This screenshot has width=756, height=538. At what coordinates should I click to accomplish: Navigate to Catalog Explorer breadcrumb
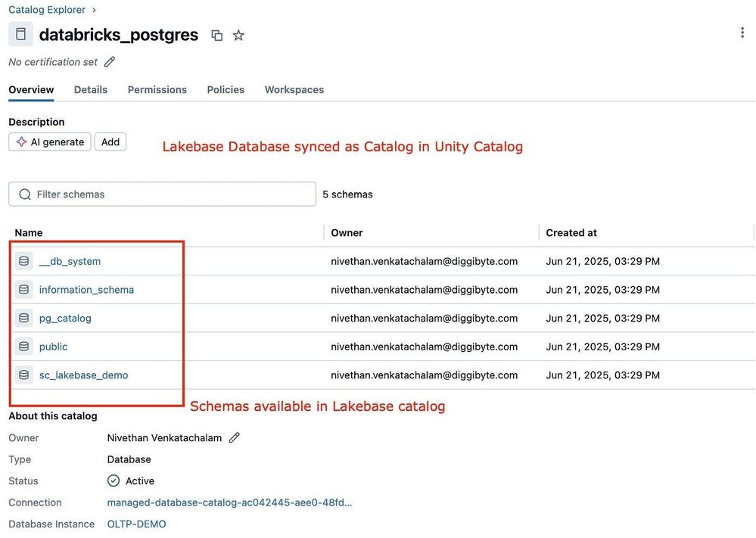[x=46, y=10]
